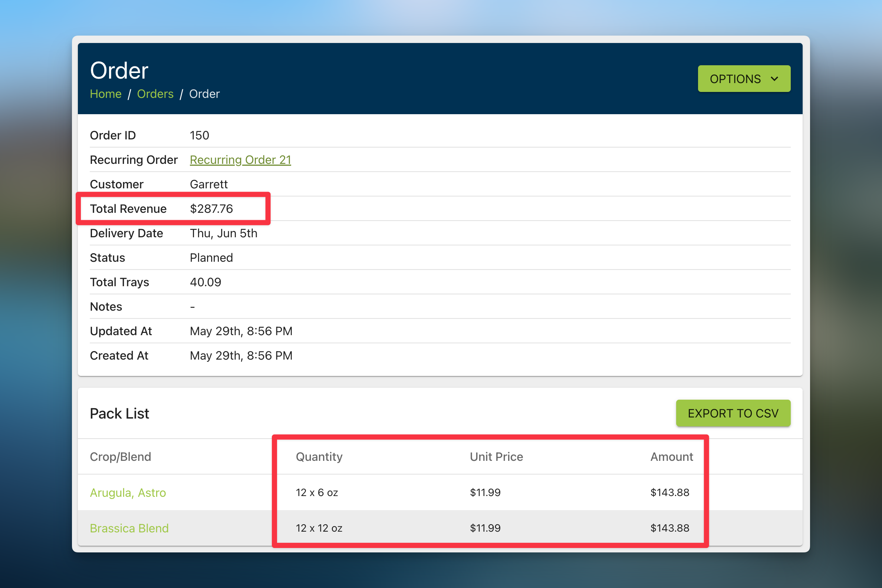The height and width of the screenshot is (588, 882).
Task: Go to Home breadcrumb link
Action: coord(105,94)
